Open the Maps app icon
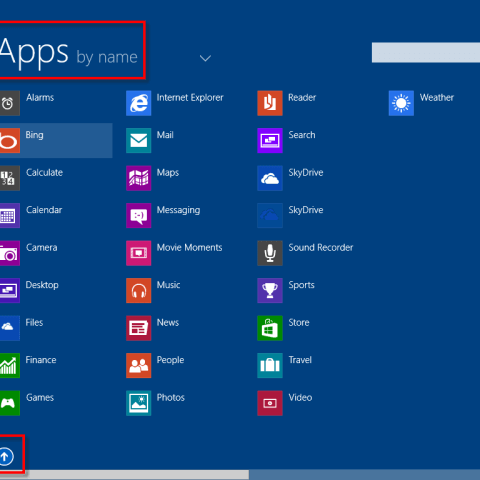480x480 pixels. [x=138, y=178]
